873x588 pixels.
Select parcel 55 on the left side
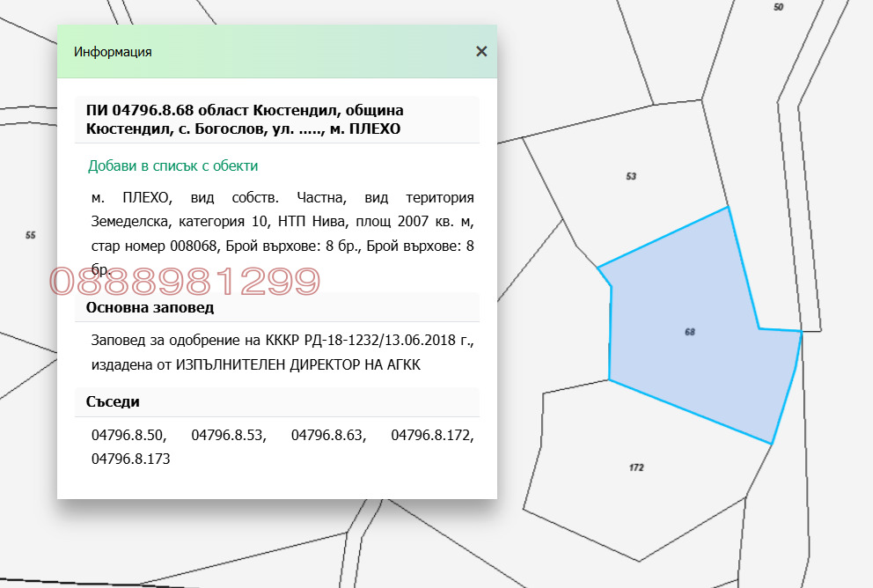(x=31, y=235)
